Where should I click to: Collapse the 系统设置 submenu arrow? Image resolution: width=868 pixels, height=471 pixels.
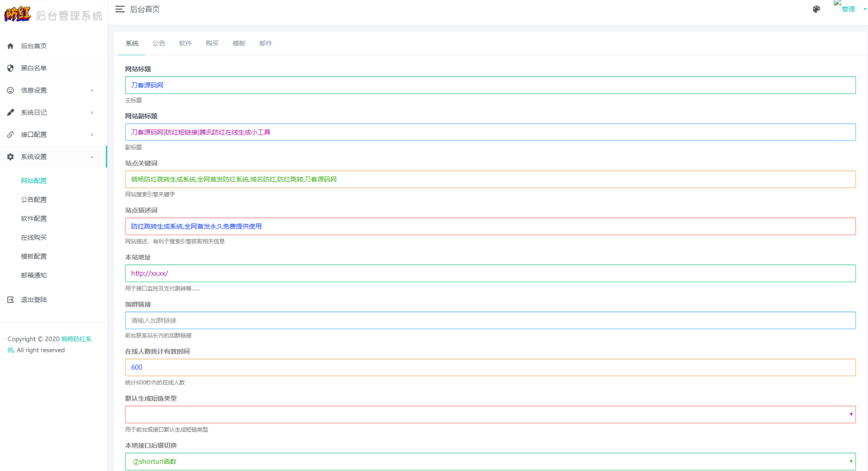coord(92,157)
